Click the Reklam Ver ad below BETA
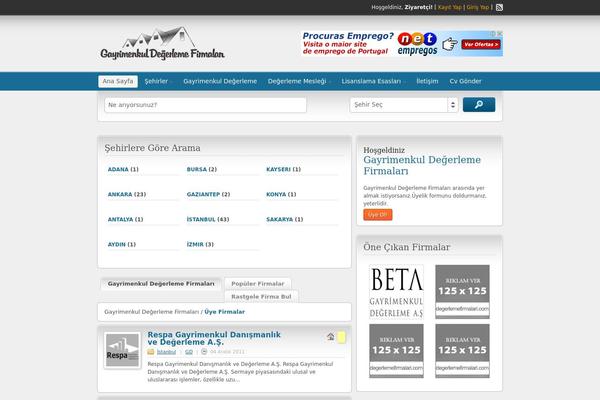 [x=396, y=351]
